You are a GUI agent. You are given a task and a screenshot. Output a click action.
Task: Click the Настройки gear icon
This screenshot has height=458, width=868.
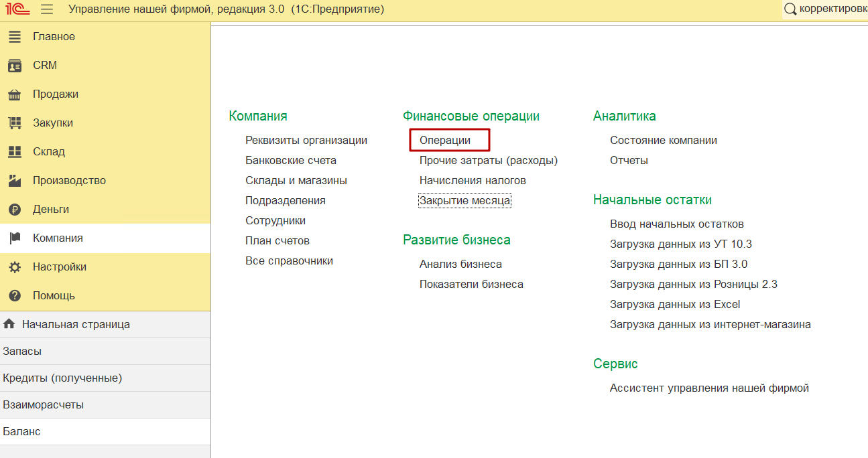pyautogui.click(x=15, y=267)
